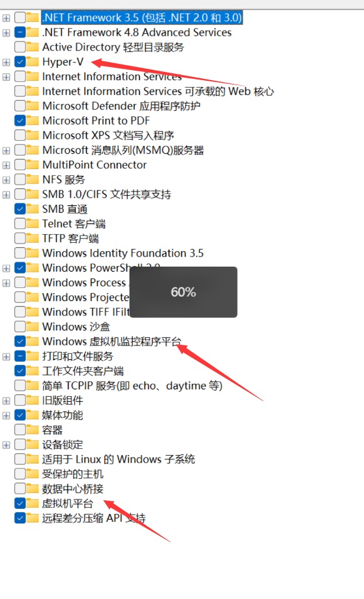Viewport: 364px width, 599px height.
Task: Select .NET Framework 4.8 Advanced Services item
Action: [x=137, y=33]
